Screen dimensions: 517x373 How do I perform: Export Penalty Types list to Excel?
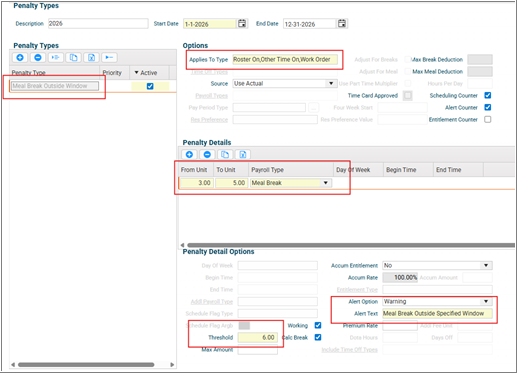tap(91, 58)
